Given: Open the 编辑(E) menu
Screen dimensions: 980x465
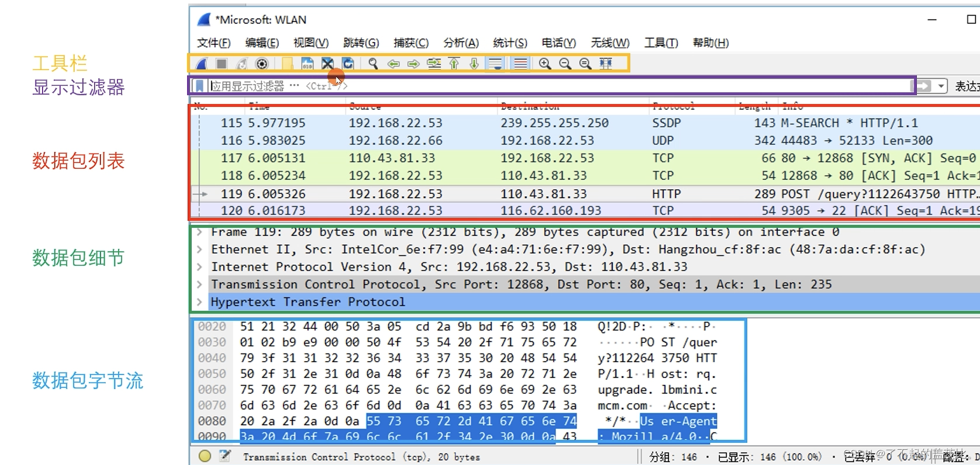Looking at the screenshot, I should click(x=262, y=43).
